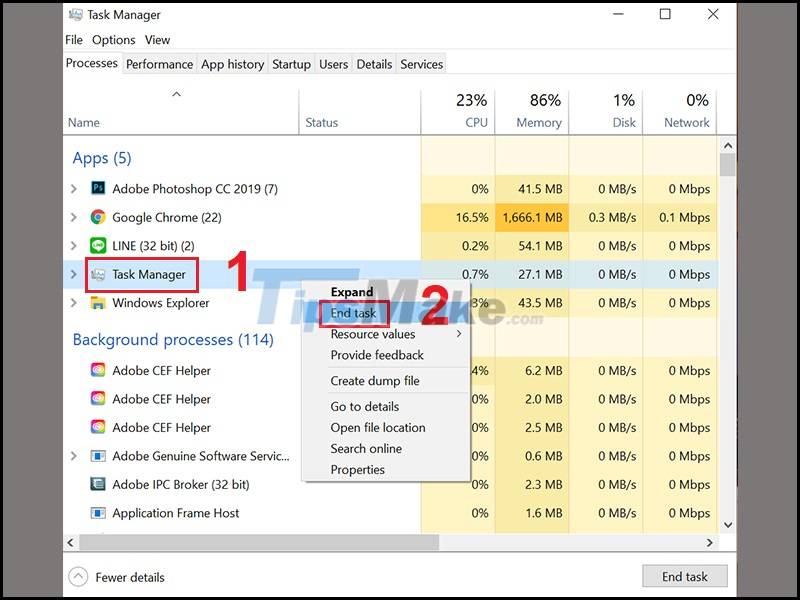Expand the LINE (32 bit) process group
The width and height of the screenshot is (800, 600).
point(73,245)
